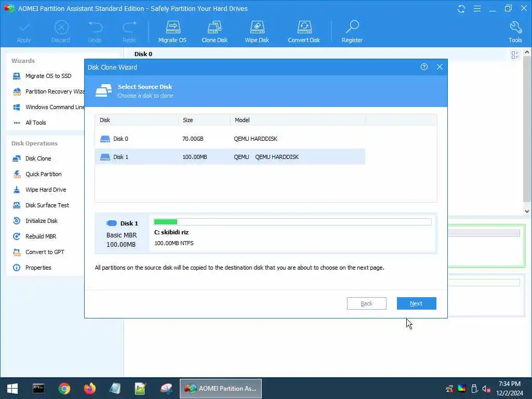Choose Convert to GPT in sidebar
Screen dimensions: 532x399
click(x=38, y=252)
